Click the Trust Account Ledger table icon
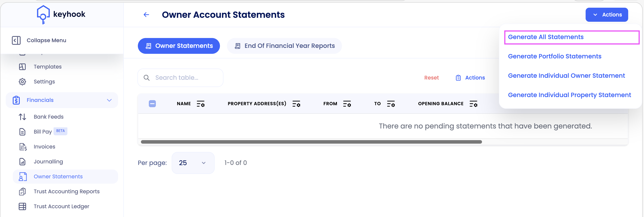The width and height of the screenshot is (644, 217). click(x=22, y=206)
